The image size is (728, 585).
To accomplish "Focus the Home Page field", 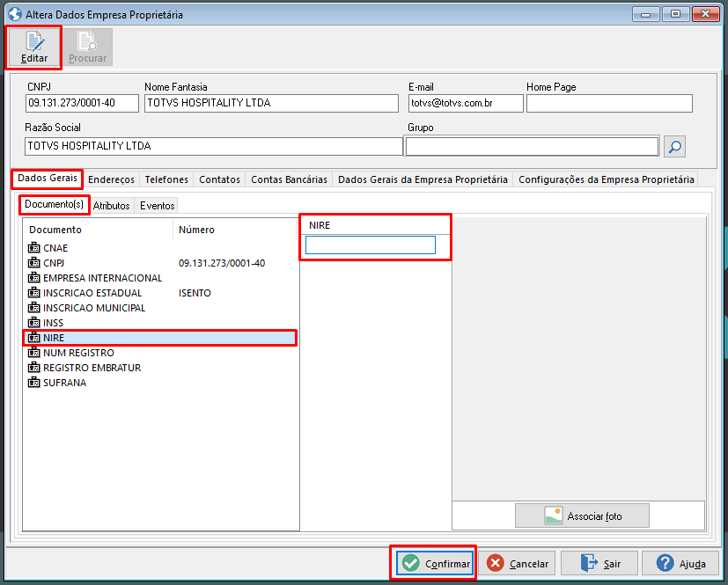I will tap(609, 103).
